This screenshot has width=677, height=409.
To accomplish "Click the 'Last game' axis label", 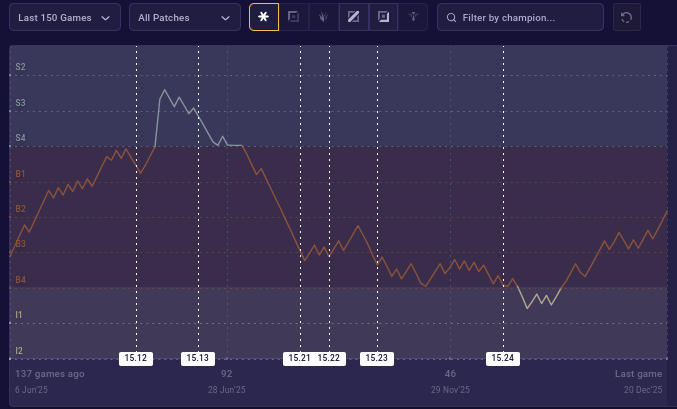I will [639, 374].
